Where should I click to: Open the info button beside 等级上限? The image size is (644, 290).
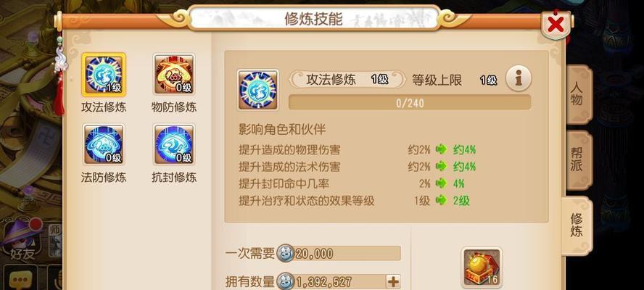(519, 78)
